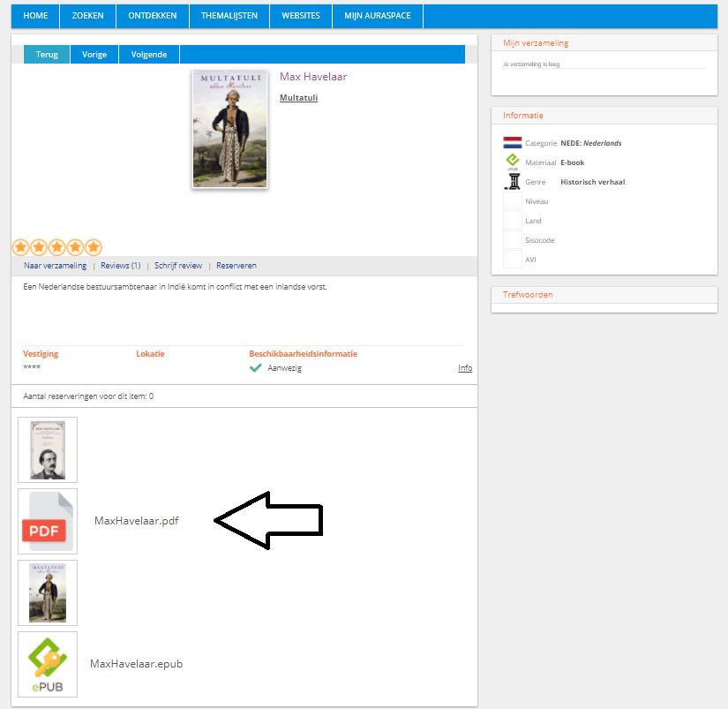Go to MIJN AURASPACE
This screenshot has height=709, width=728.
coord(378,16)
